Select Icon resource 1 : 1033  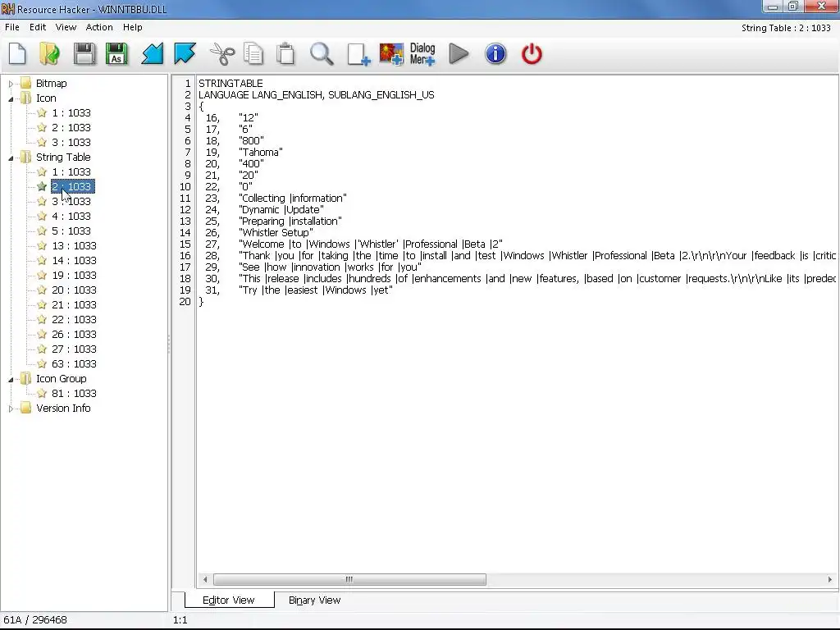71,113
